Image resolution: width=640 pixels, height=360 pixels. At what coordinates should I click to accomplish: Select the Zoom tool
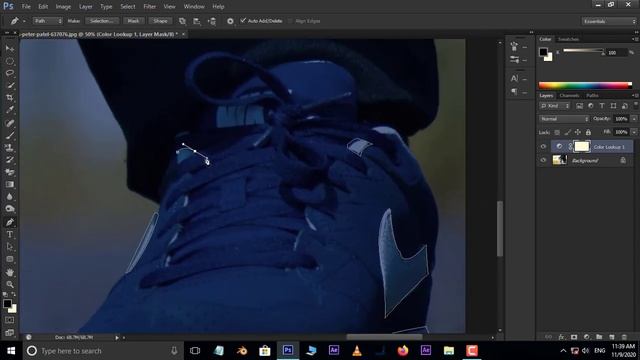(10, 284)
